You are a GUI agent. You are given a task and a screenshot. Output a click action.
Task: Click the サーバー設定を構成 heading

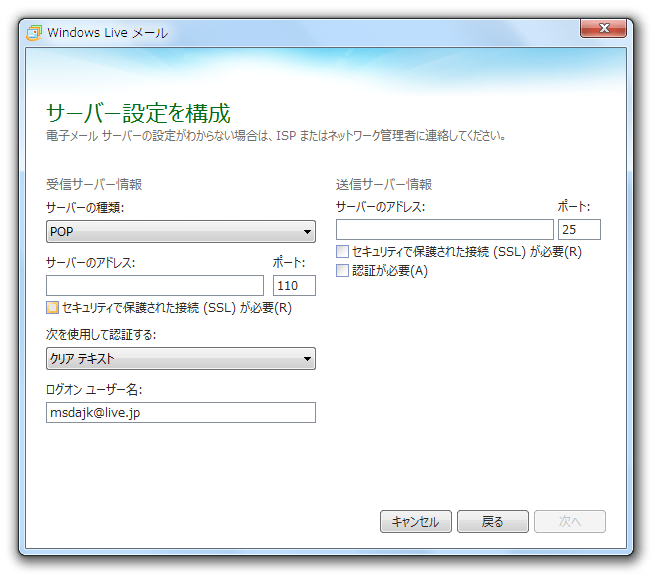point(138,114)
